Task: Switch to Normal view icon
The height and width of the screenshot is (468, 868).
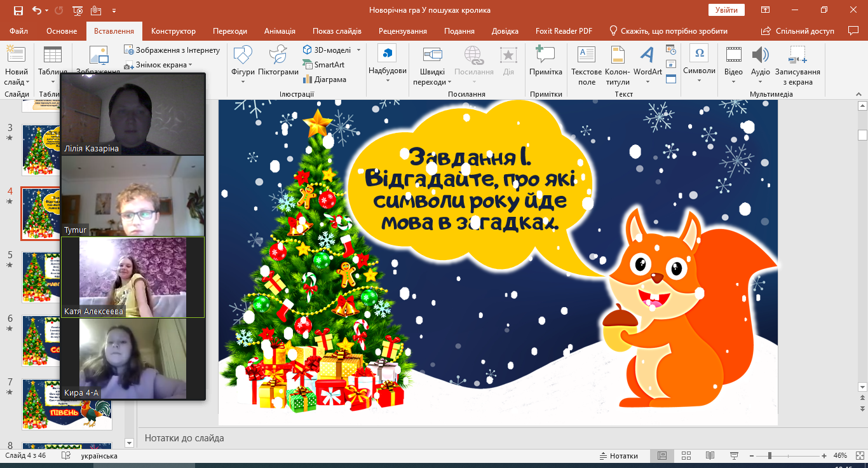Action: tap(662, 456)
